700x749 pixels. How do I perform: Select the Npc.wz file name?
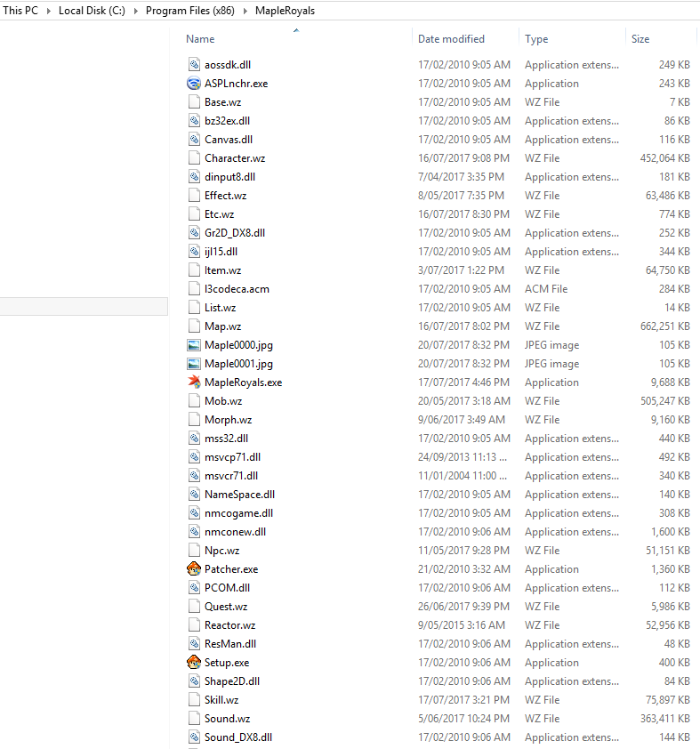tap(222, 551)
